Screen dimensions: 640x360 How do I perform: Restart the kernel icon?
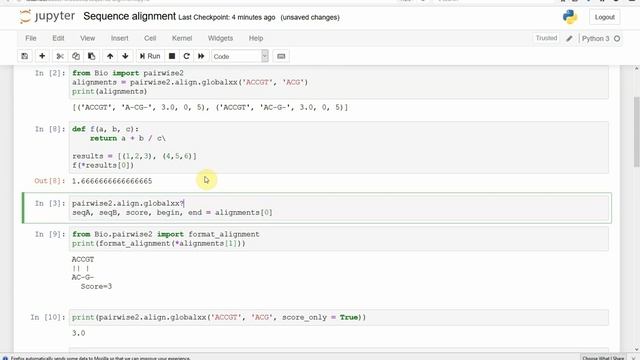pos(187,56)
